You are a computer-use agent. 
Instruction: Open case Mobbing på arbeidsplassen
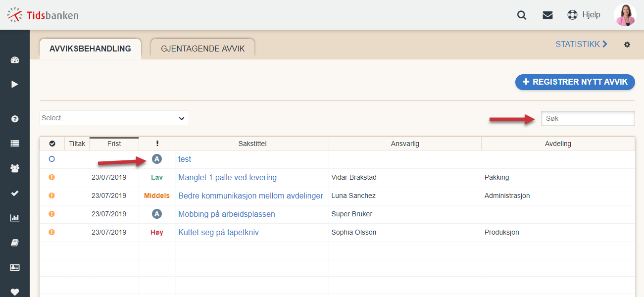(227, 214)
